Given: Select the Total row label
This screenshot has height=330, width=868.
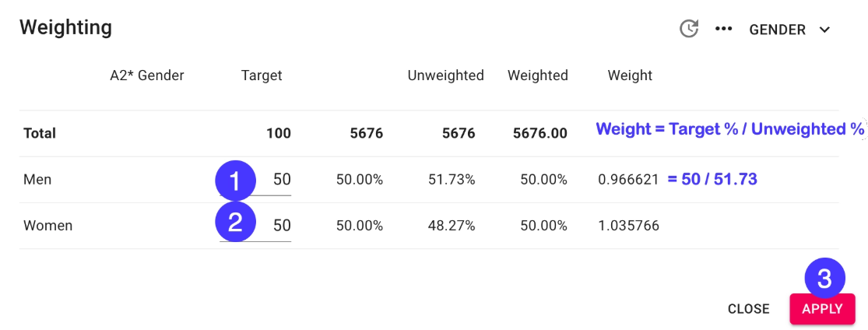Looking at the screenshot, I should click(x=40, y=133).
